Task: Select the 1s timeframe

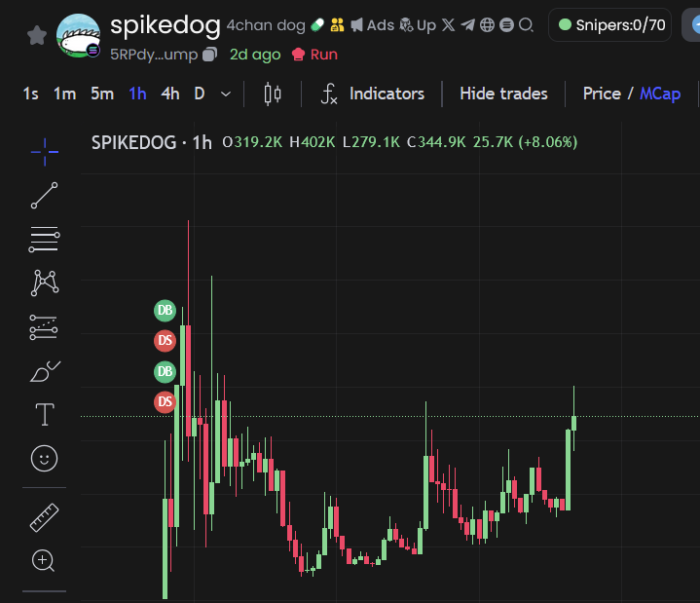Action: (x=30, y=94)
